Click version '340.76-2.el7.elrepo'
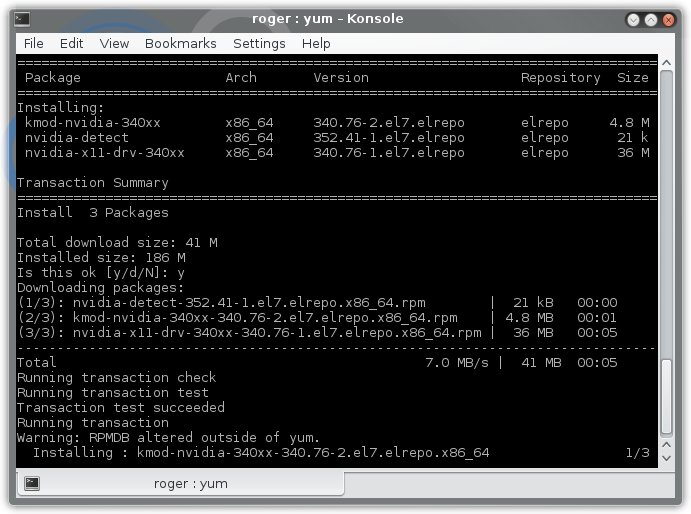The width and height of the screenshot is (691, 514). [389, 123]
